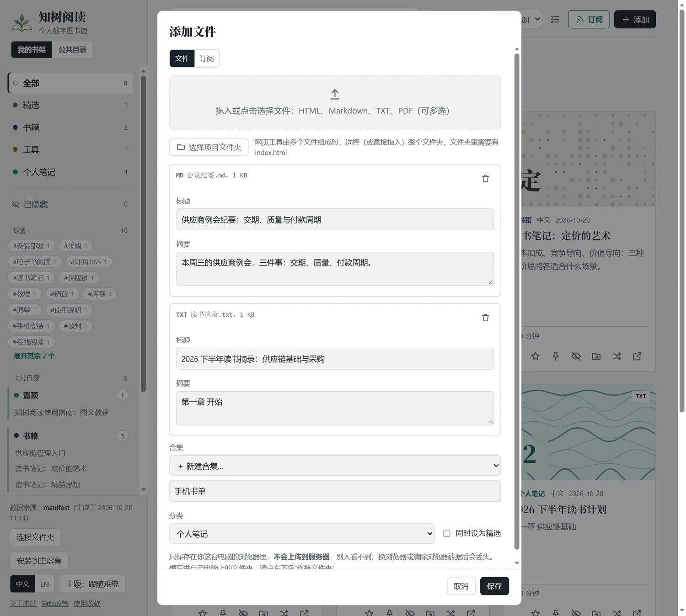The width and height of the screenshot is (686, 616).
Task: Open the 合集 dropdown showing 新建合集
Action: pyautogui.click(x=335, y=466)
